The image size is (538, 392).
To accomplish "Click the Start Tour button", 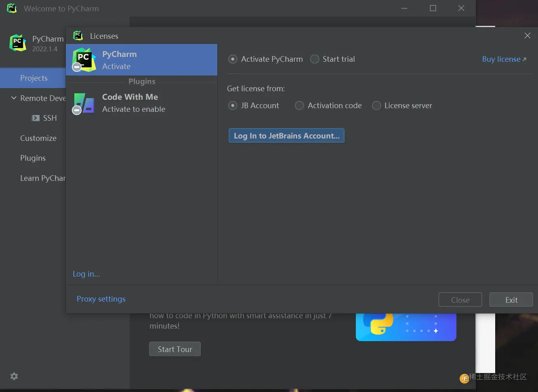I will click(x=175, y=349).
